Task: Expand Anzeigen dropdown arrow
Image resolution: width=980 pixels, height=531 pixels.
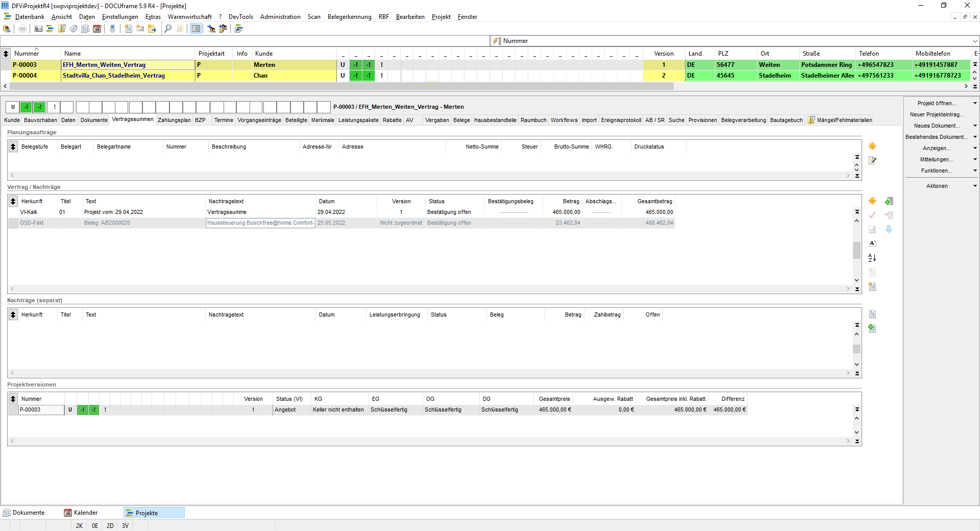Action: [x=975, y=149]
